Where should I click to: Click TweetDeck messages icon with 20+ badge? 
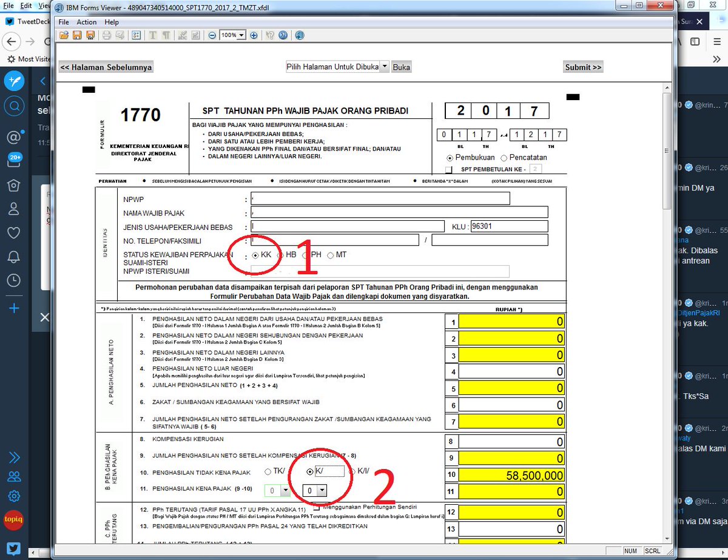[15, 160]
